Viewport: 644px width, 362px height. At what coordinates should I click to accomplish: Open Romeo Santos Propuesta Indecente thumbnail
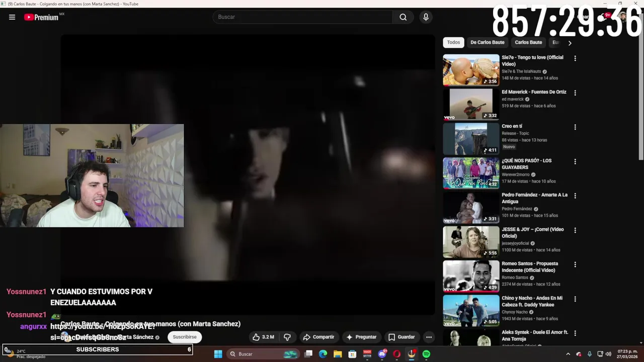tap(471, 276)
